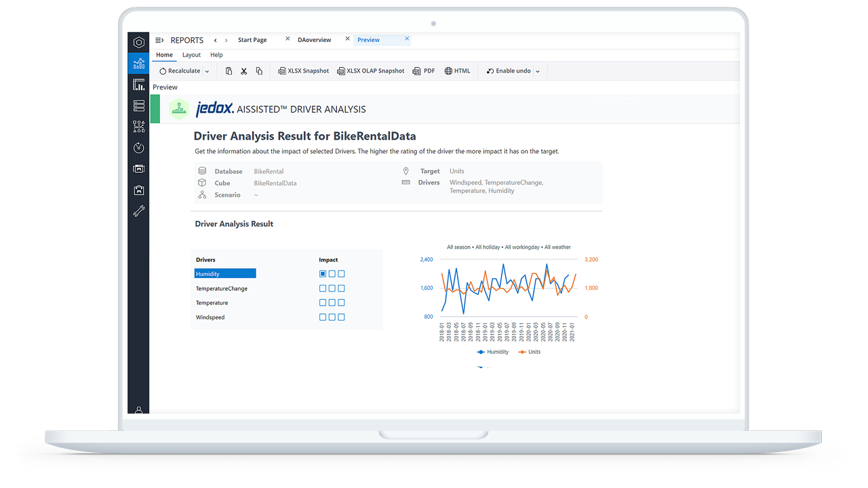868x488 pixels.
Task: Close the Preview tab
Action: (407, 39)
